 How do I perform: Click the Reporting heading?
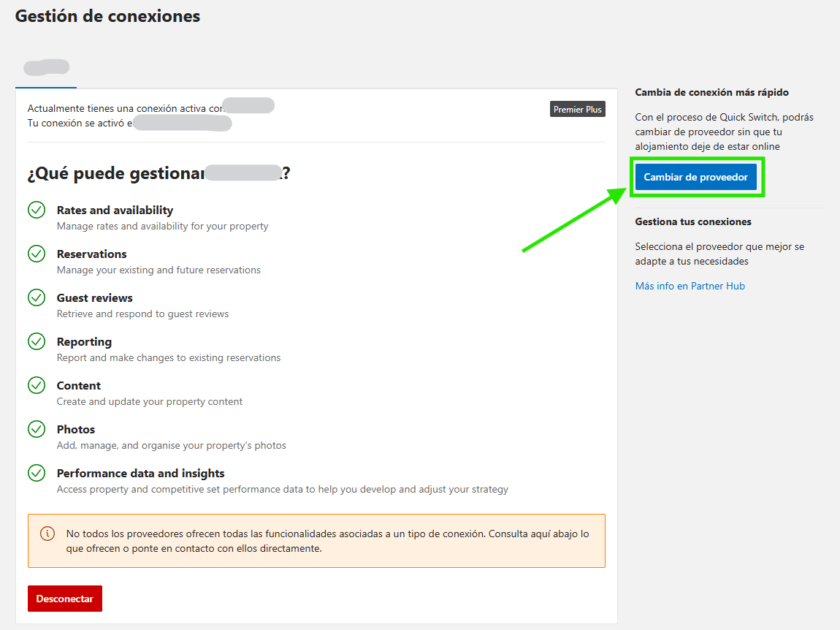(x=84, y=342)
